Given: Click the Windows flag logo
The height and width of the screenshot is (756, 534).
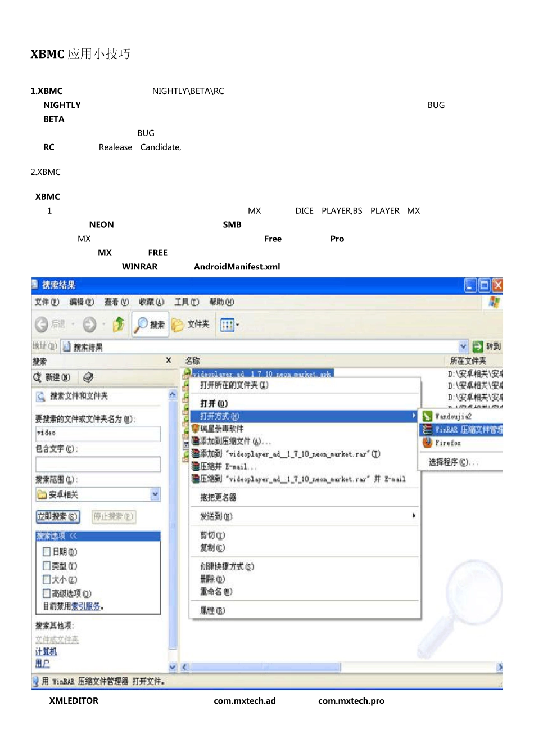Looking at the screenshot, I should point(494,302).
